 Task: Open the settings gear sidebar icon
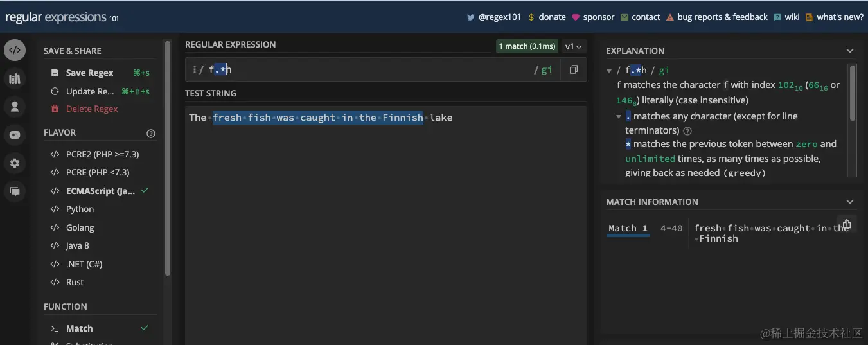click(x=15, y=163)
